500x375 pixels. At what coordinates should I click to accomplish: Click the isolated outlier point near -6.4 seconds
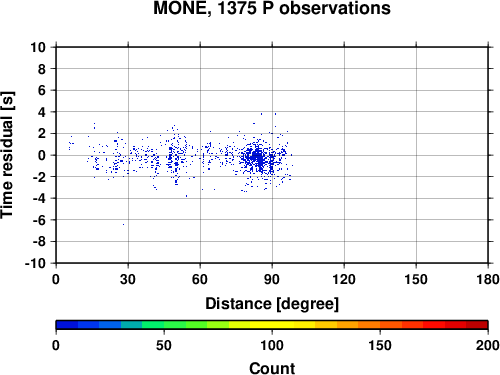(x=123, y=224)
